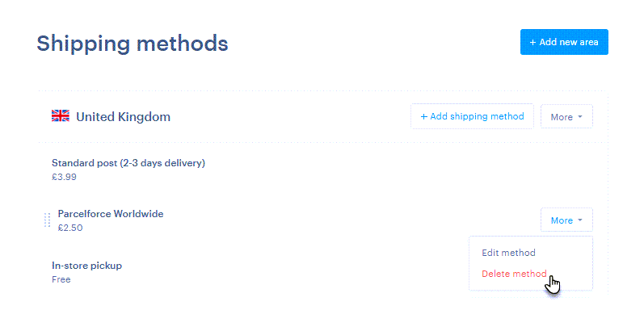This screenshot has height=331, width=644.
Task: Click the plus icon in Add new area
Action: click(x=532, y=42)
